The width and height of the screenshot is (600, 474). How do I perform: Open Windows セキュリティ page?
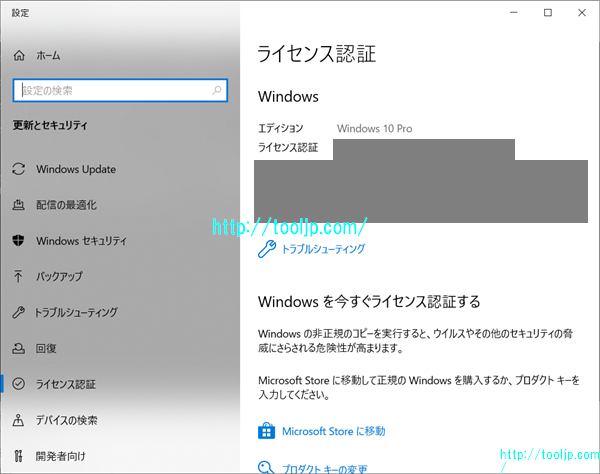coord(81,241)
